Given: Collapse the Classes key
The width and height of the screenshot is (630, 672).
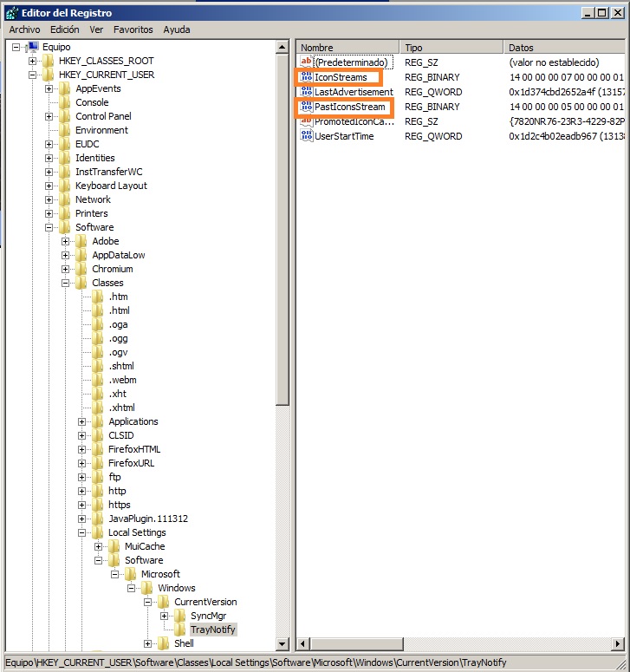Looking at the screenshot, I should 65,283.
